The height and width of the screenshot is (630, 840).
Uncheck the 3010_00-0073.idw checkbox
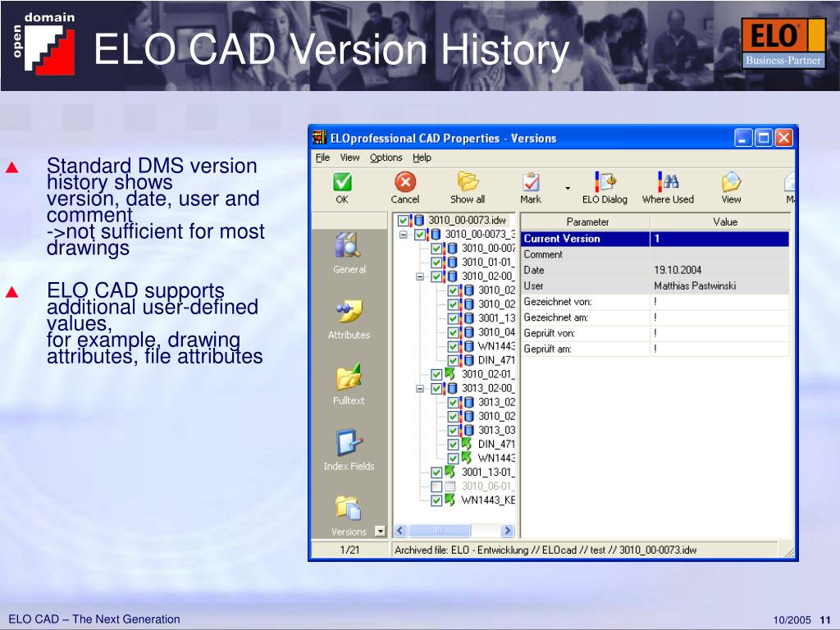click(404, 220)
